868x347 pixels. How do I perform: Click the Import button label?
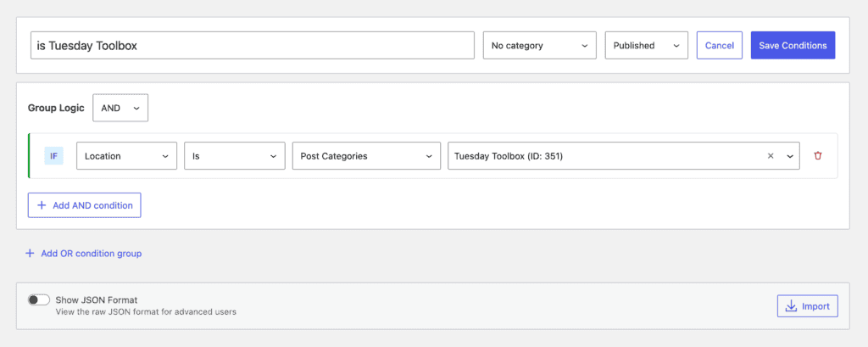815,306
